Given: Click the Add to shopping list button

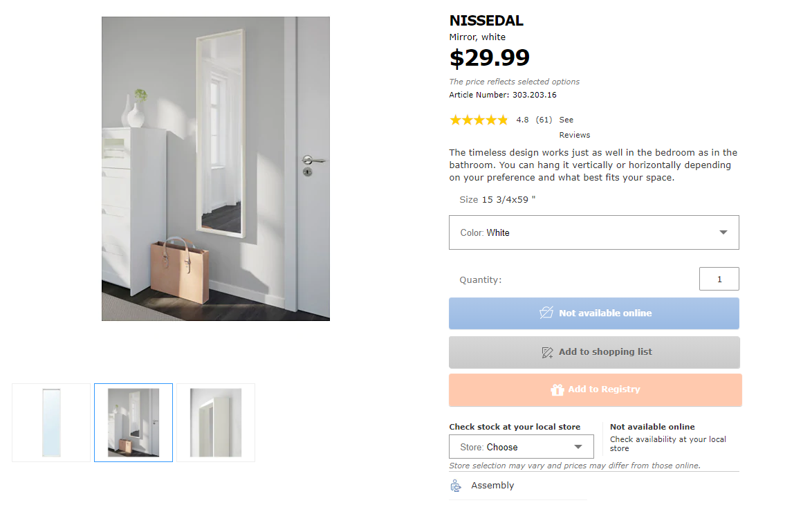Looking at the screenshot, I should click(594, 352).
